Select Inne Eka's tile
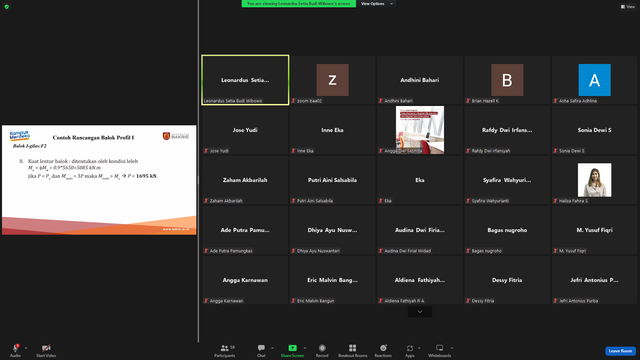 (333, 130)
